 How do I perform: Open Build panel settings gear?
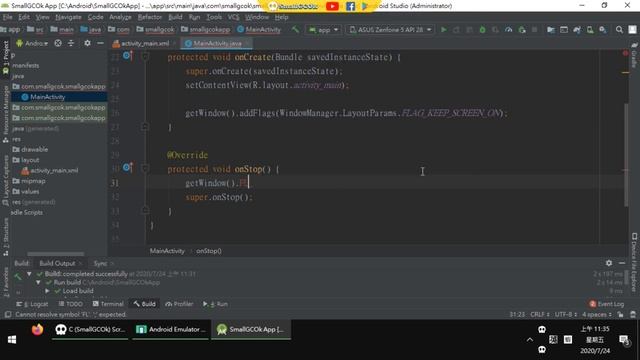[x=609, y=263]
